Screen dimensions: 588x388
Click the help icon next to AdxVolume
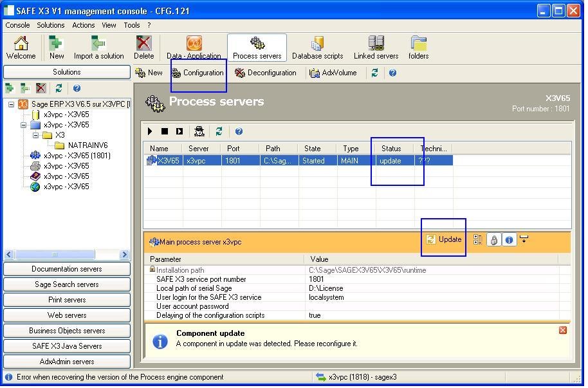tap(392, 73)
